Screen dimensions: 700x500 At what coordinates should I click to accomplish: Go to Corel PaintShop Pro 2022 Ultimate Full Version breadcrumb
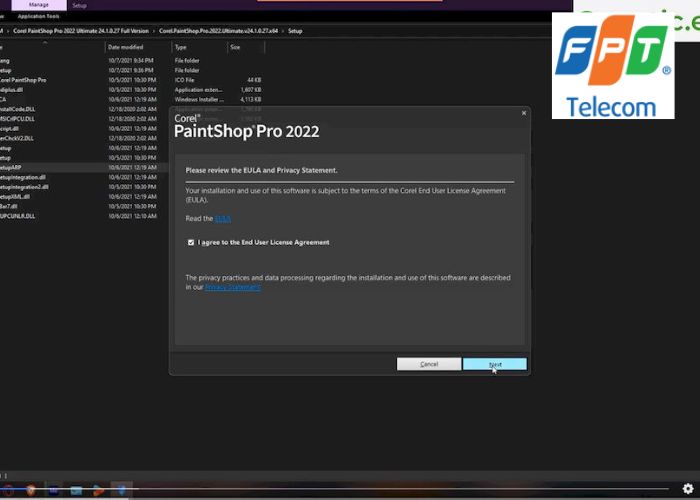pos(81,31)
